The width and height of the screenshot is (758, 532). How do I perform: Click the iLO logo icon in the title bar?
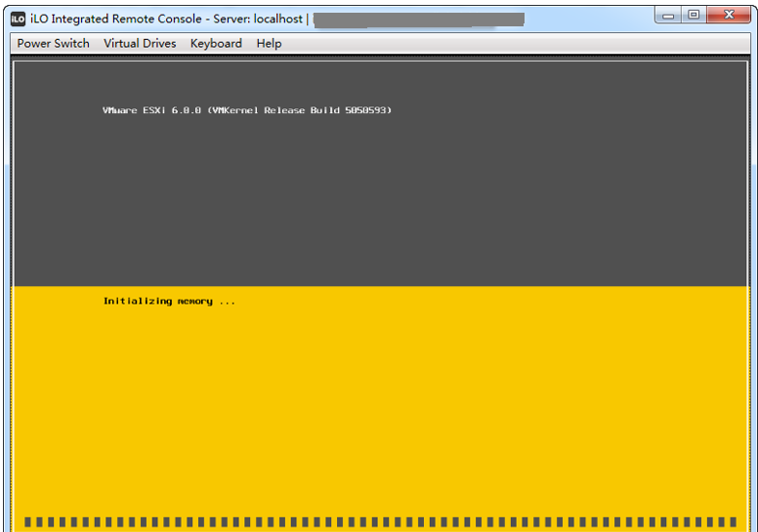tap(18, 19)
